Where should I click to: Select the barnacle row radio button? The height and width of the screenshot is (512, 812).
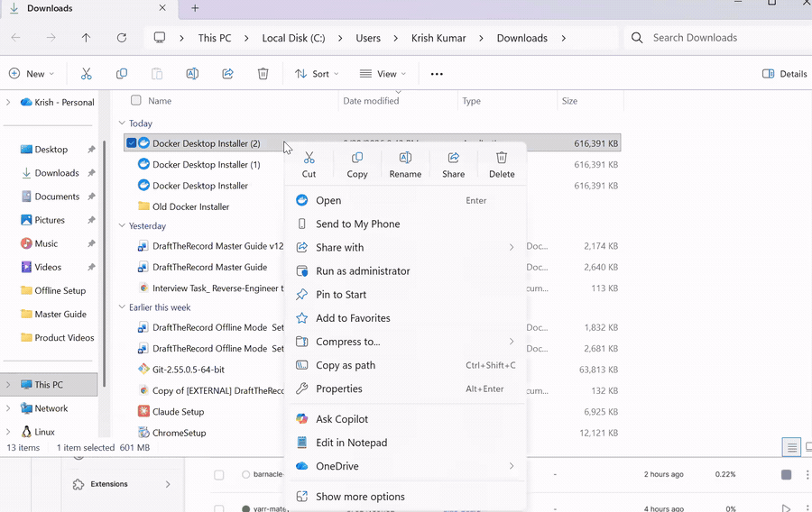click(x=246, y=474)
